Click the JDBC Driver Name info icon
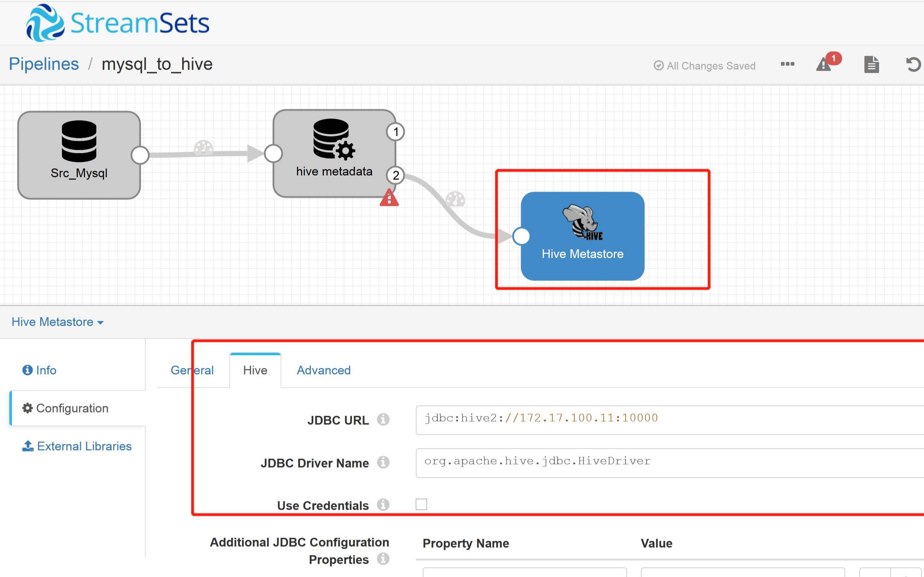This screenshot has width=924, height=577. pos(383,462)
